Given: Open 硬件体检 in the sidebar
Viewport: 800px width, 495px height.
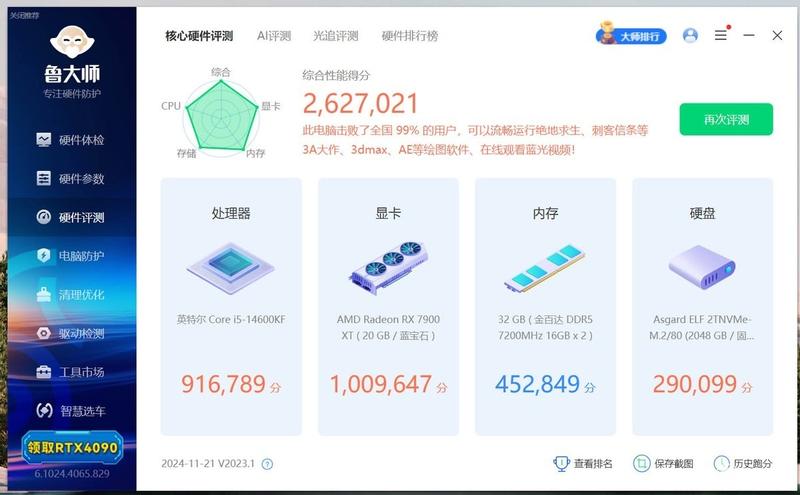Looking at the screenshot, I should [x=71, y=140].
